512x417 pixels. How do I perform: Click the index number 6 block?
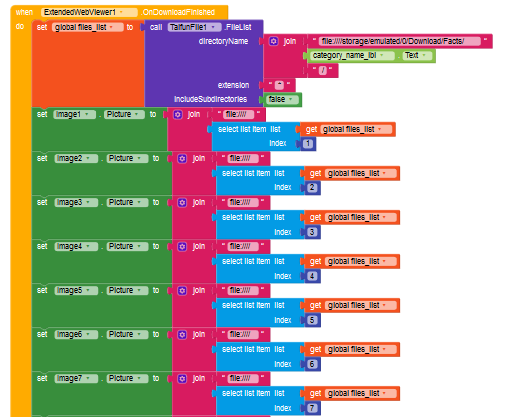312,364
